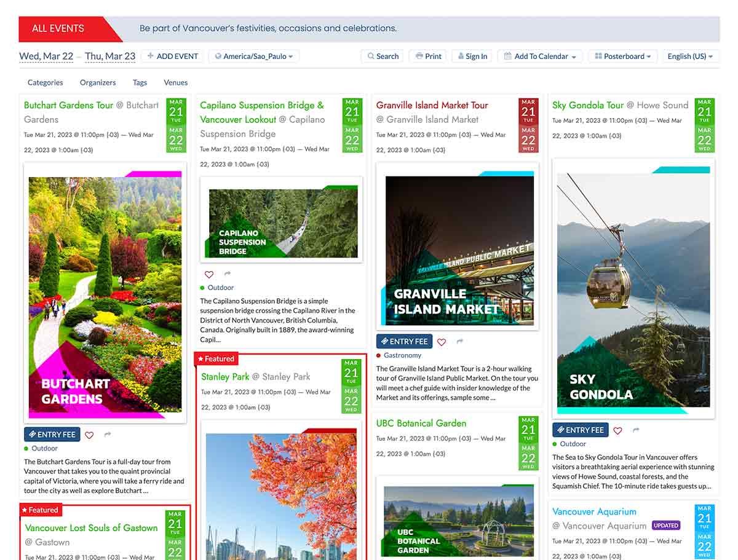738x560 pixels.
Task: Click the Capilano Mar 21-22 date badge
Action: 352,125
